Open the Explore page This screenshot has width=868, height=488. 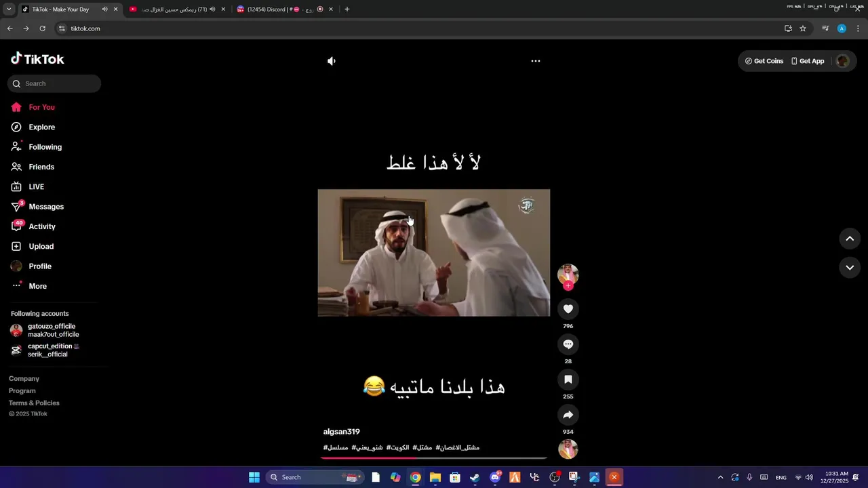33,127
